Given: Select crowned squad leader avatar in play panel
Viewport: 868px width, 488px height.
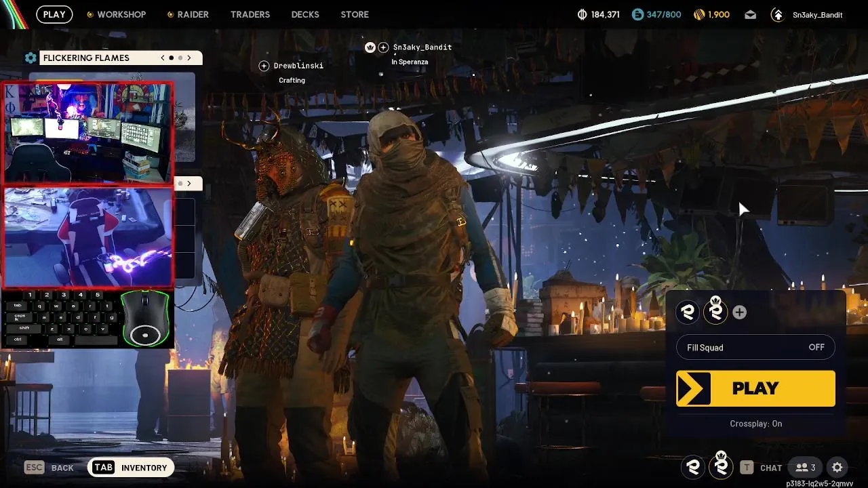Looking at the screenshot, I should click(715, 311).
